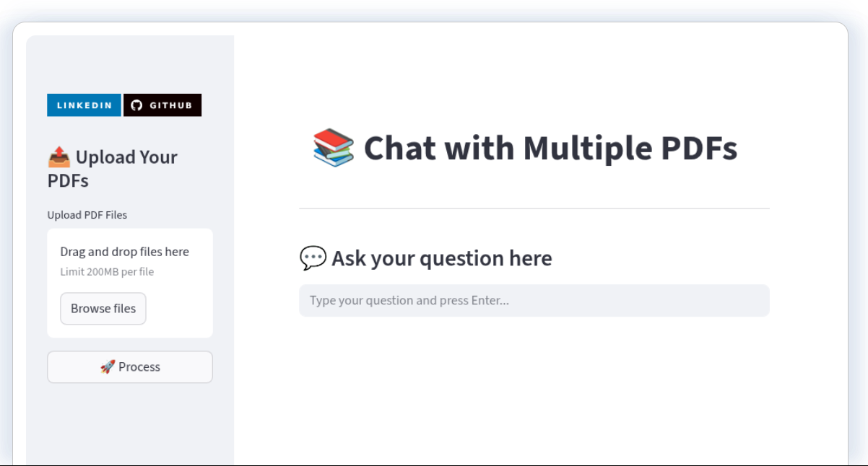
Task: Click the 'Upload Your PDFs' sidebar heading
Action: 113,169
